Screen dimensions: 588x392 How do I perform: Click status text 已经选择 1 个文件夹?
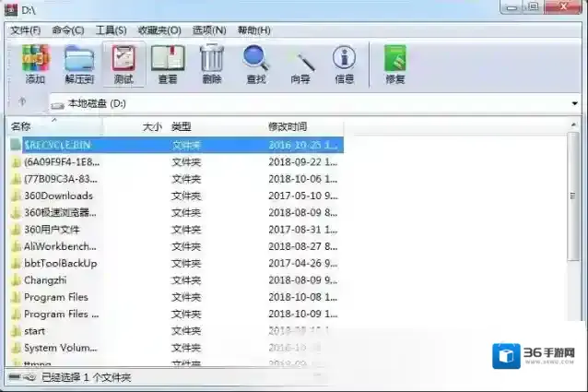(87, 377)
